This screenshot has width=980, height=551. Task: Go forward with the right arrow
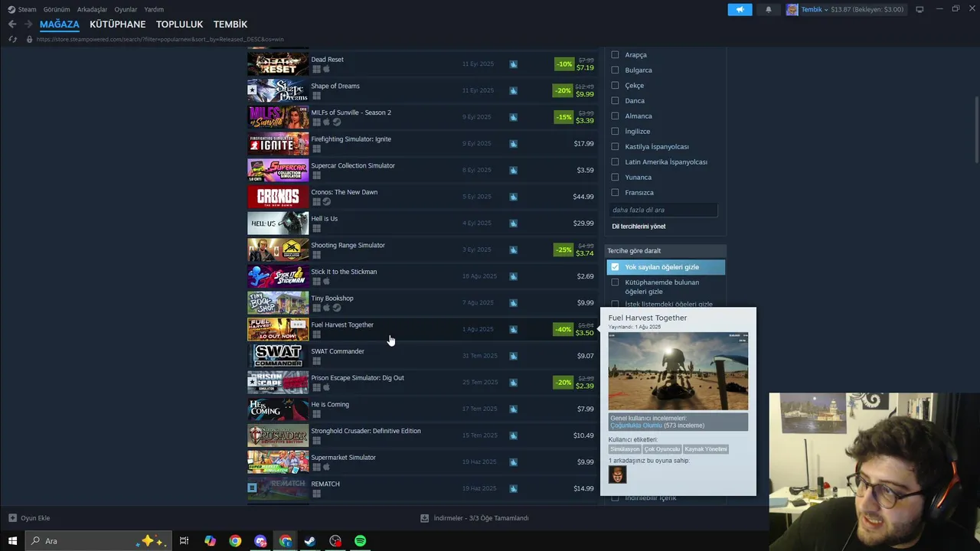(x=28, y=24)
